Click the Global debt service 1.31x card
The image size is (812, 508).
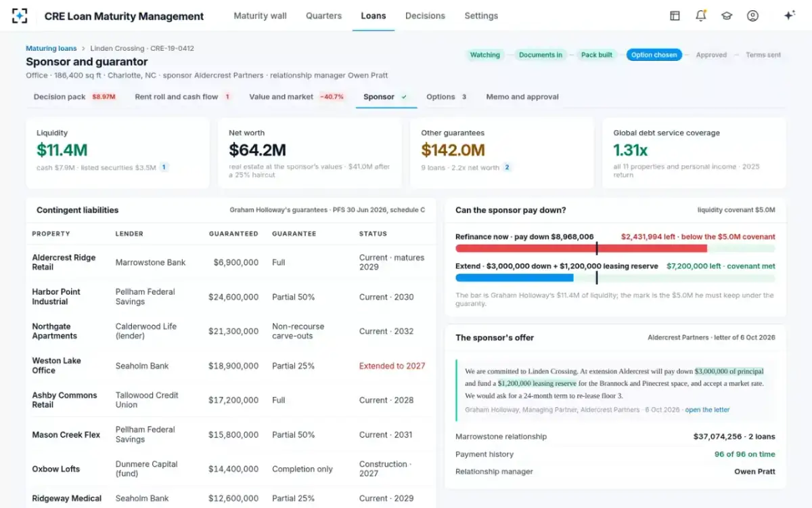tap(694, 153)
